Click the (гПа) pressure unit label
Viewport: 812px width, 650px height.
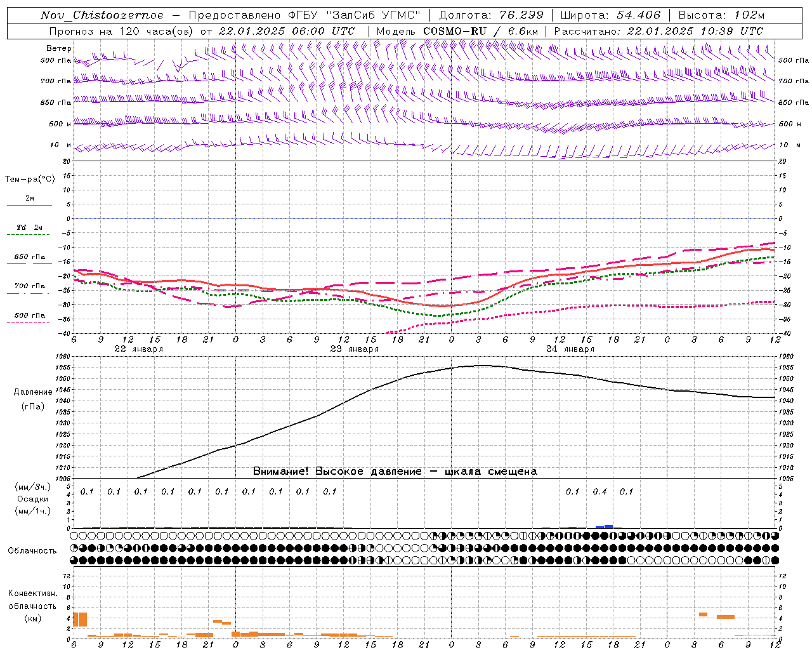pos(32,407)
